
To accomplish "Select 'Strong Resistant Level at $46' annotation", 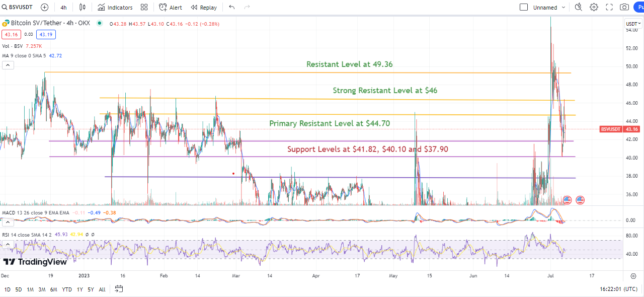I will point(385,91).
